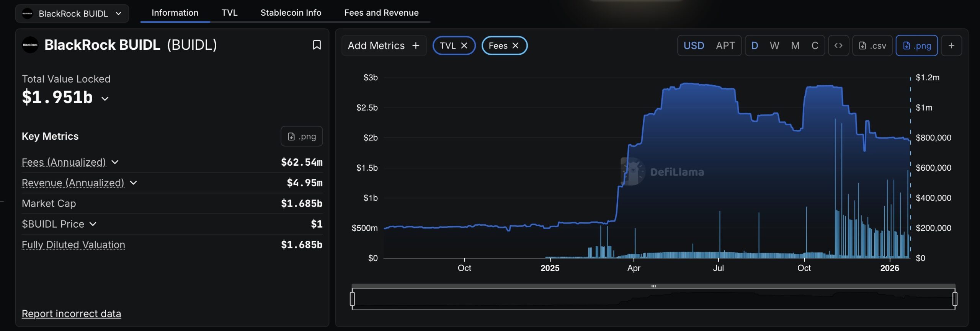The height and width of the screenshot is (331, 980).
Task: Expand the Total Value Locked breakdown chevron
Action: [x=105, y=99]
